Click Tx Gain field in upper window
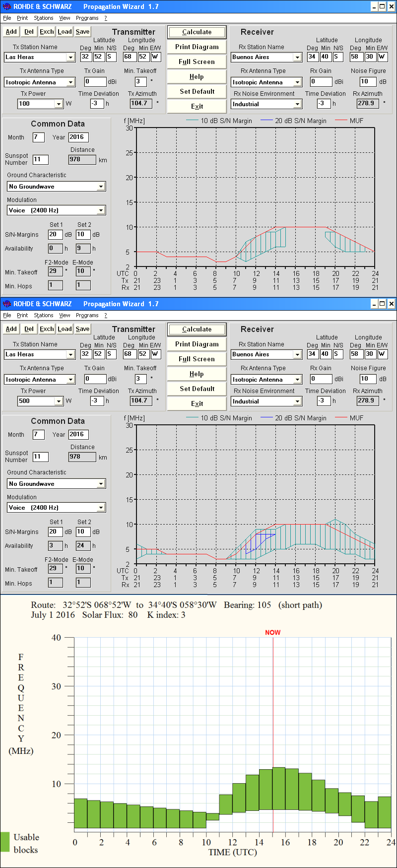 click(x=95, y=81)
